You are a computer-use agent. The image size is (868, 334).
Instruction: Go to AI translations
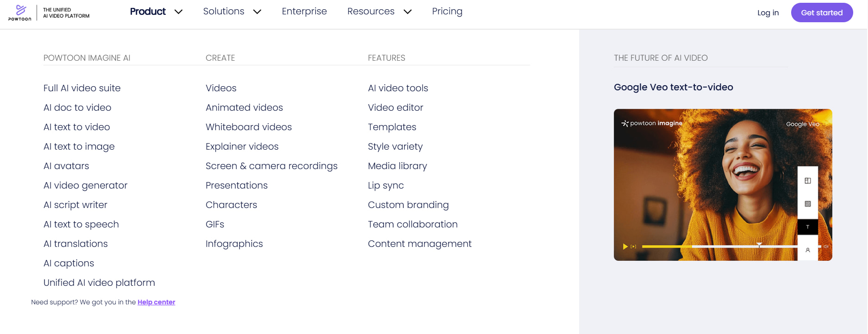75,244
